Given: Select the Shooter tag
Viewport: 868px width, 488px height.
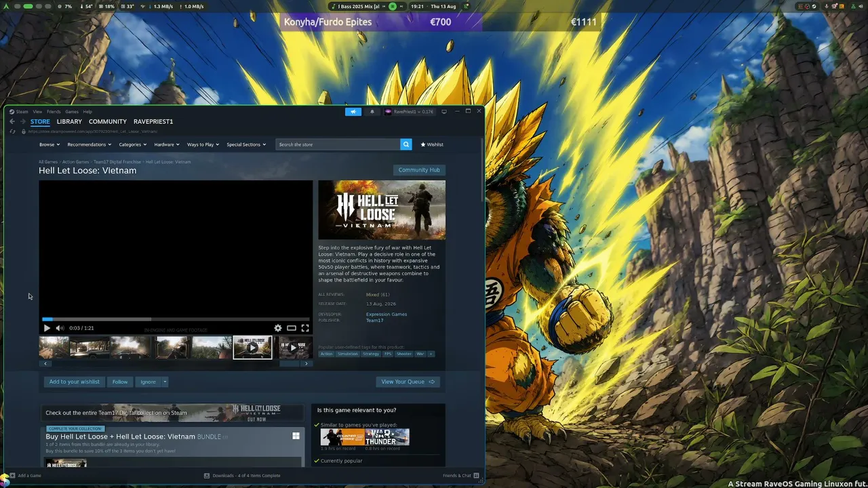Looking at the screenshot, I should pyautogui.click(x=404, y=354).
